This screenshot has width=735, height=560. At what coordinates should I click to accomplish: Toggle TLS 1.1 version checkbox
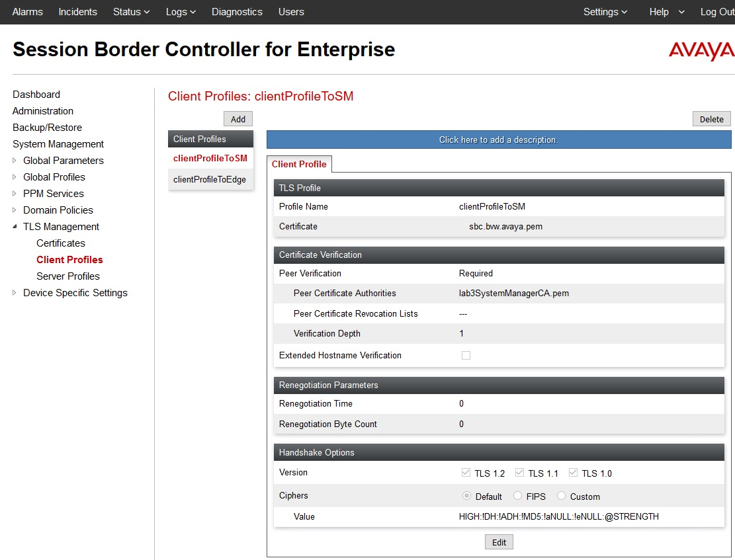point(519,472)
